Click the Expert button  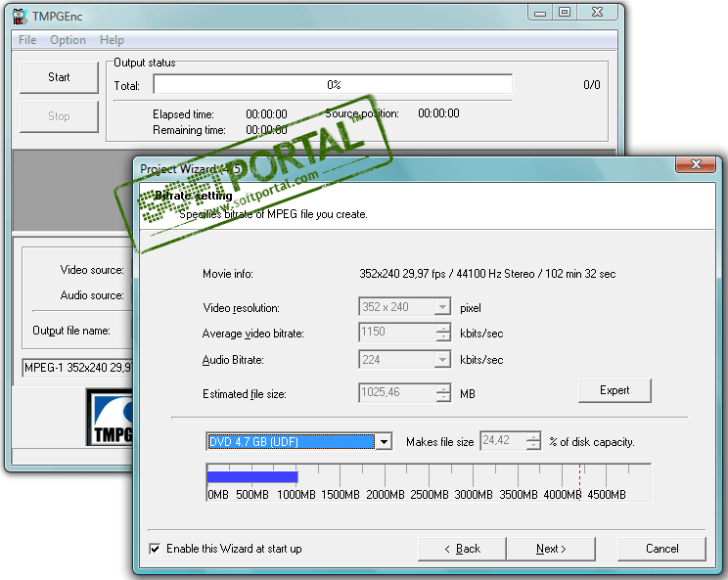(x=614, y=390)
